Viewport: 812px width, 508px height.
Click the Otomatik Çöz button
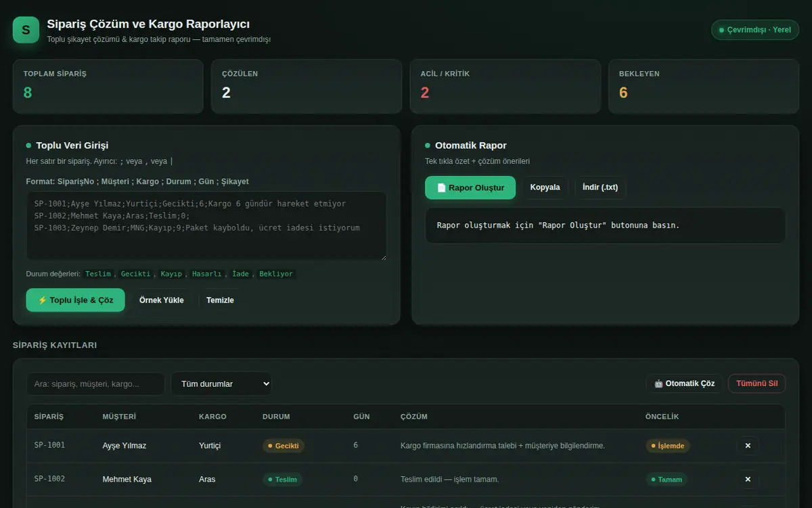coord(684,383)
